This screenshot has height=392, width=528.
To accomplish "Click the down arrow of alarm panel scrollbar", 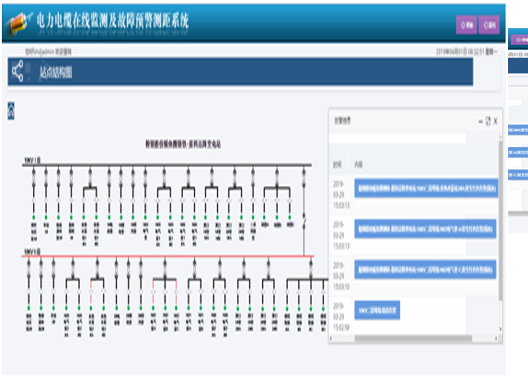I will 500,329.
